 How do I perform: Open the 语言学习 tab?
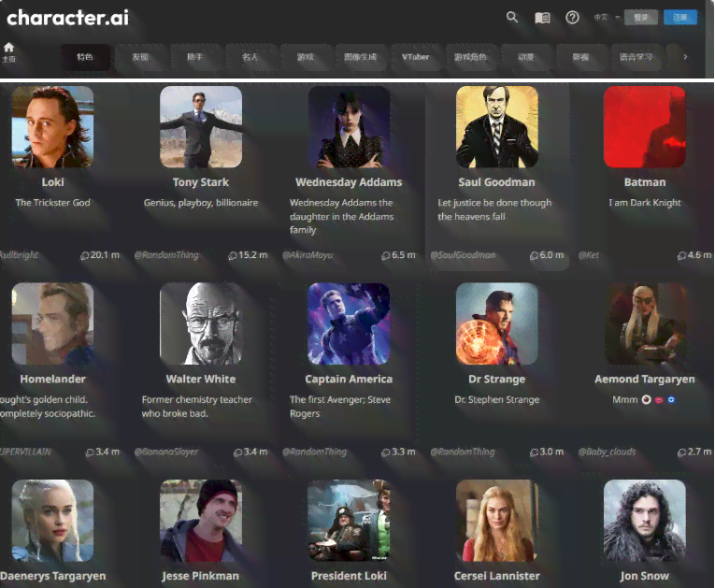[636, 57]
